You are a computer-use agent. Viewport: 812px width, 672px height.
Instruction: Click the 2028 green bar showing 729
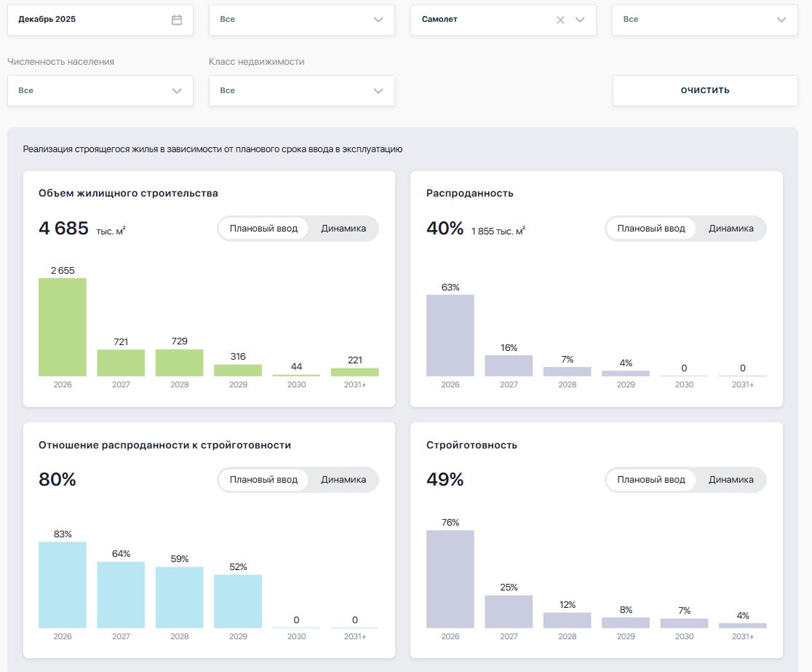(179, 363)
